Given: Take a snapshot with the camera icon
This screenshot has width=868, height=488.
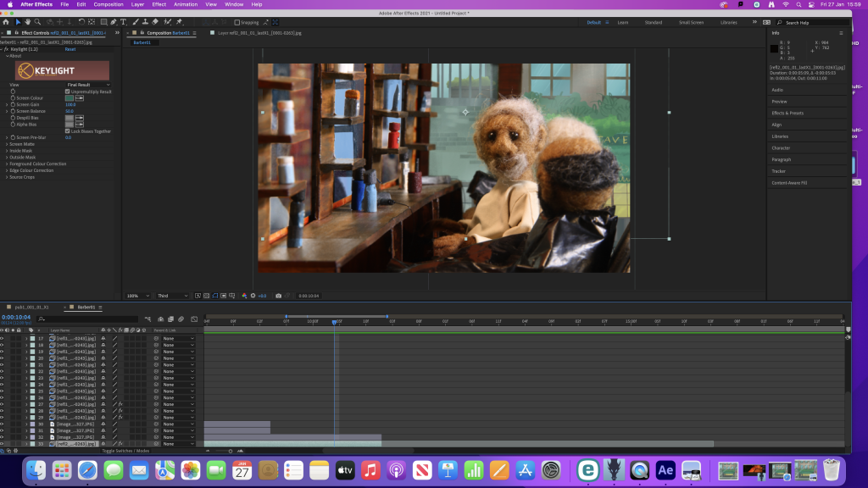Looking at the screenshot, I should [278, 296].
